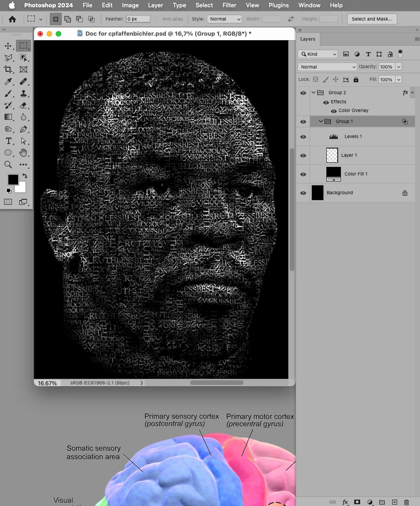Open the Edit Toolbar three-dots menu

pyautogui.click(x=23, y=165)
